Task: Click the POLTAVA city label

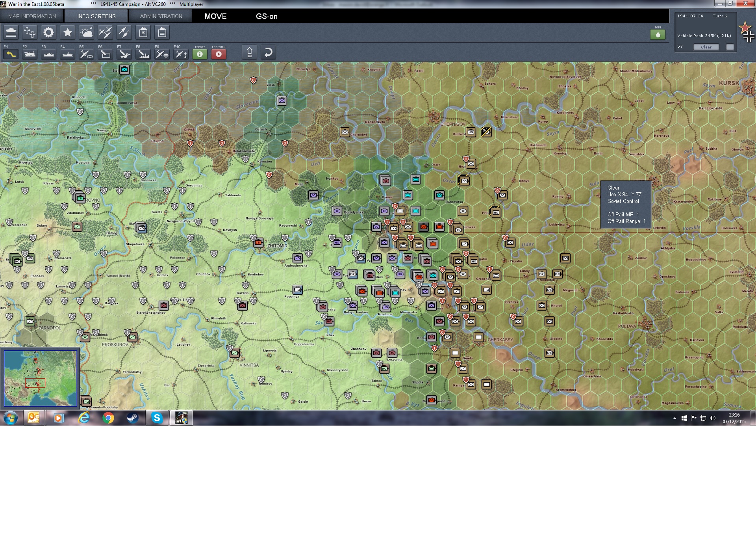Action: coord(627,326)
